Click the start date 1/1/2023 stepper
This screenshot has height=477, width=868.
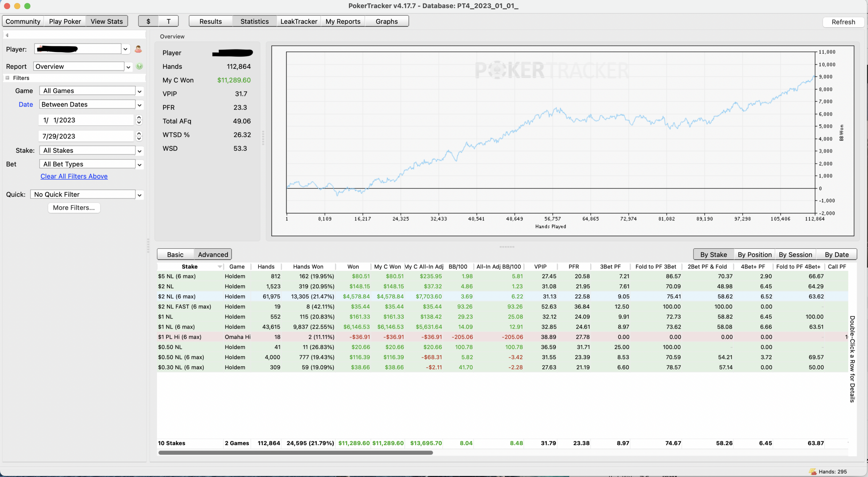pos(139,120)
